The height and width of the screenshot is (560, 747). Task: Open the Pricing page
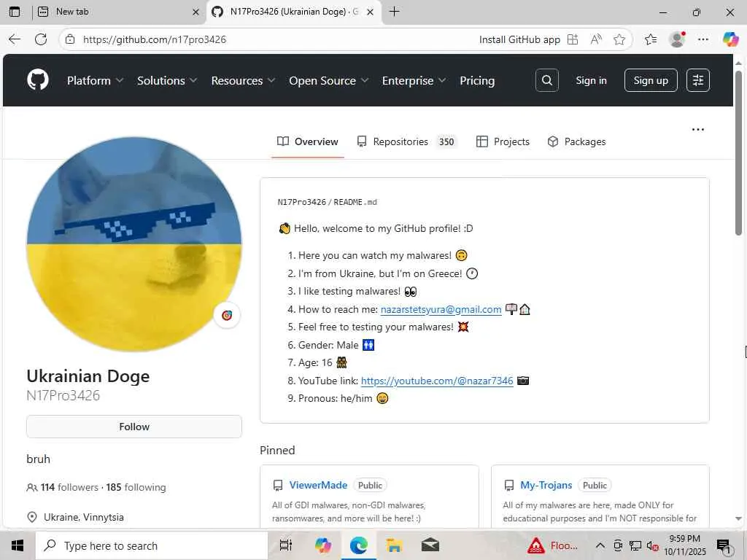tap(477, 80)
